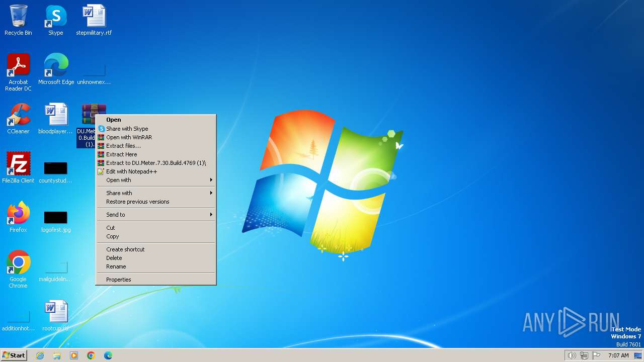Choose Open in context menu
Screen dimensions: 644x362
pos(156,120)
